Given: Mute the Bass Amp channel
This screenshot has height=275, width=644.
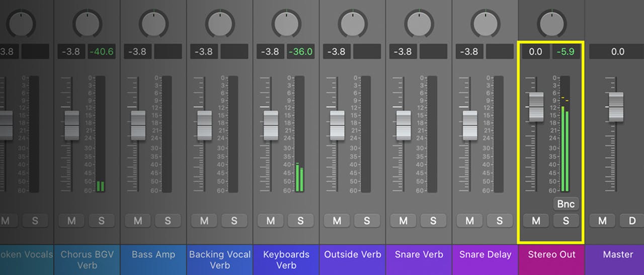Looking at the screenshot, I should coord(138,221).
